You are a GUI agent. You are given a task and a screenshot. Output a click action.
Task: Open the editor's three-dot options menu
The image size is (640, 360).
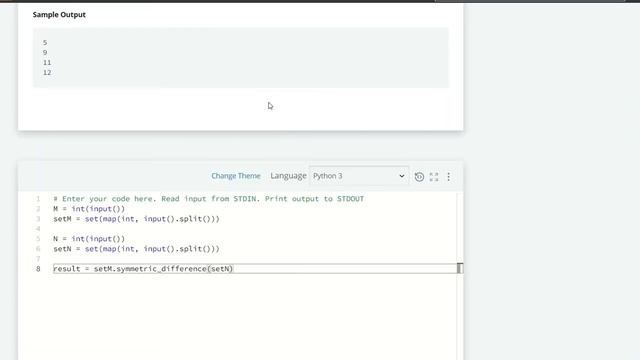pos(449,177)
